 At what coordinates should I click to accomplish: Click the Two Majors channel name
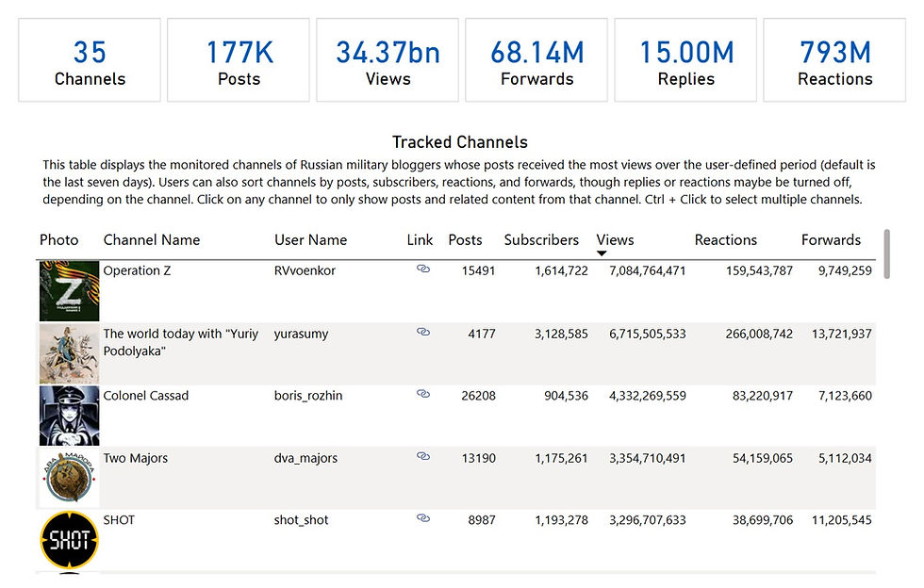click(136, 458)
